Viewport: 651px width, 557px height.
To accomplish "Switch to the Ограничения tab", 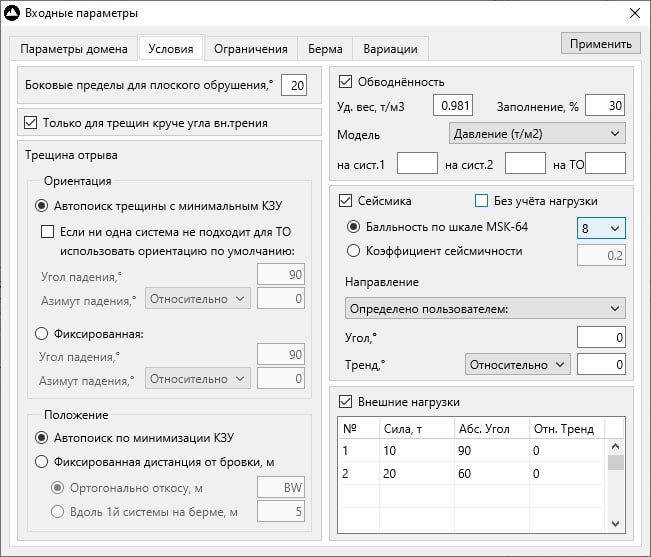I will point(251,49).
